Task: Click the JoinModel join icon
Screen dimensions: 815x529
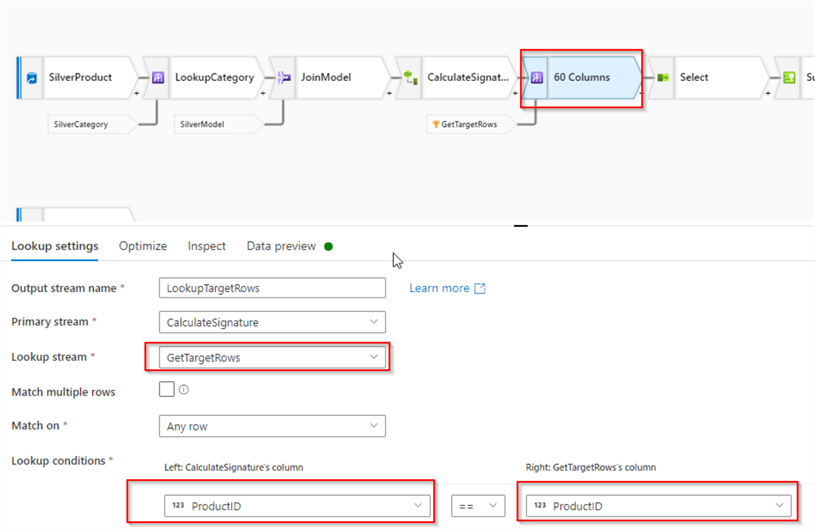Action: [x=284, y=77]
